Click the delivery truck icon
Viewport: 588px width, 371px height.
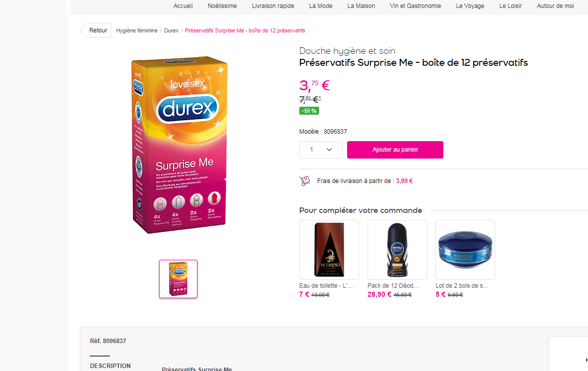coord(305,181)
